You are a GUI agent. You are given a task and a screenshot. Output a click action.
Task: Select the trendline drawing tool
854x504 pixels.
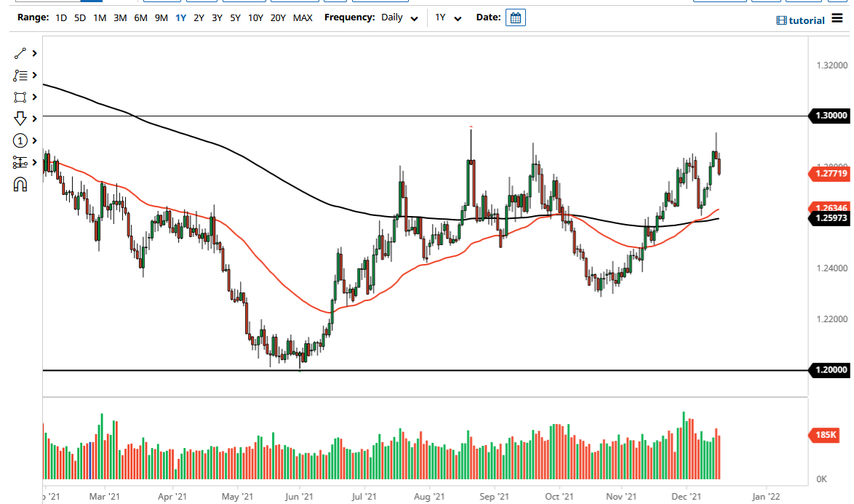[19, 53]
